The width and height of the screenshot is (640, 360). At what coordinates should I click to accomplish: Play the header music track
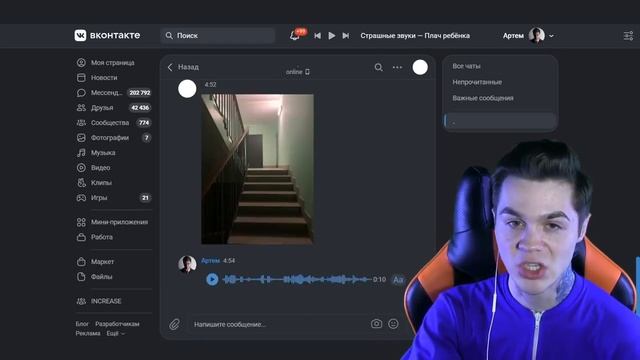coord(331,36)
